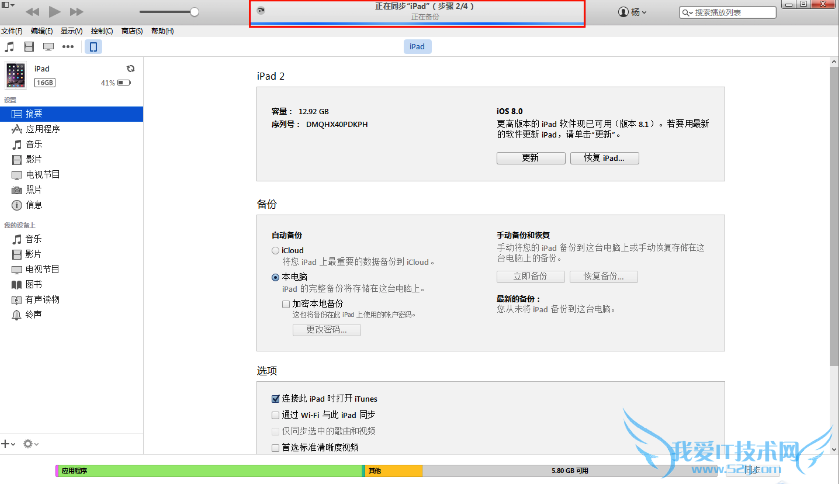Click the 更改密码... button
839x484 pixels.
(326, 330)
